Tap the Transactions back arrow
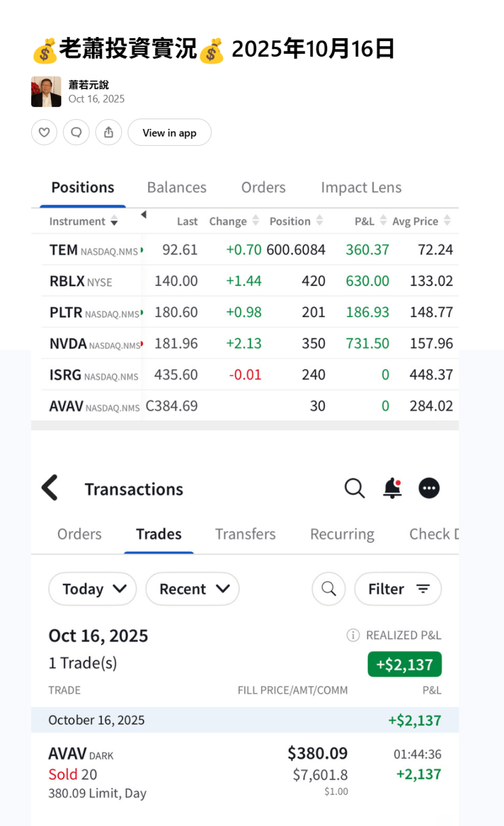The image size is (504, 826). (x=50, y=488)
